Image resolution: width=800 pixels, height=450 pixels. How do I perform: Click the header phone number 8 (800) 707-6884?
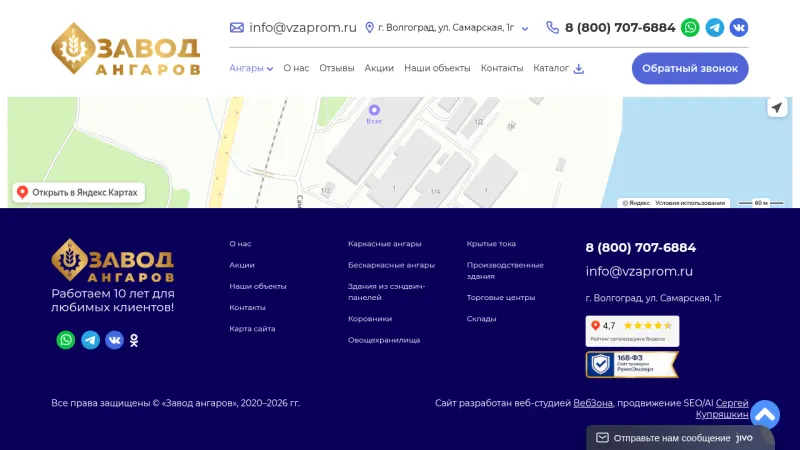(620, 28)
